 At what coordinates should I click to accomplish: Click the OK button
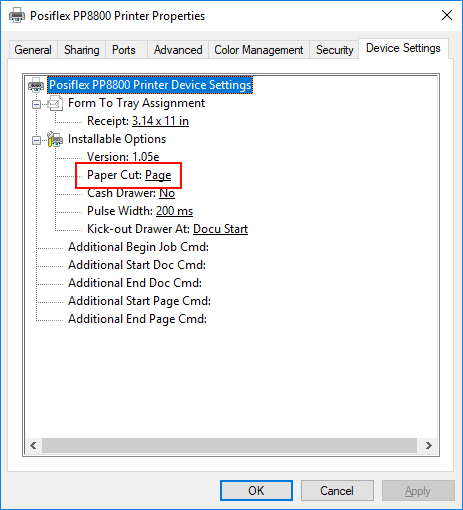(x=256, y=491)
